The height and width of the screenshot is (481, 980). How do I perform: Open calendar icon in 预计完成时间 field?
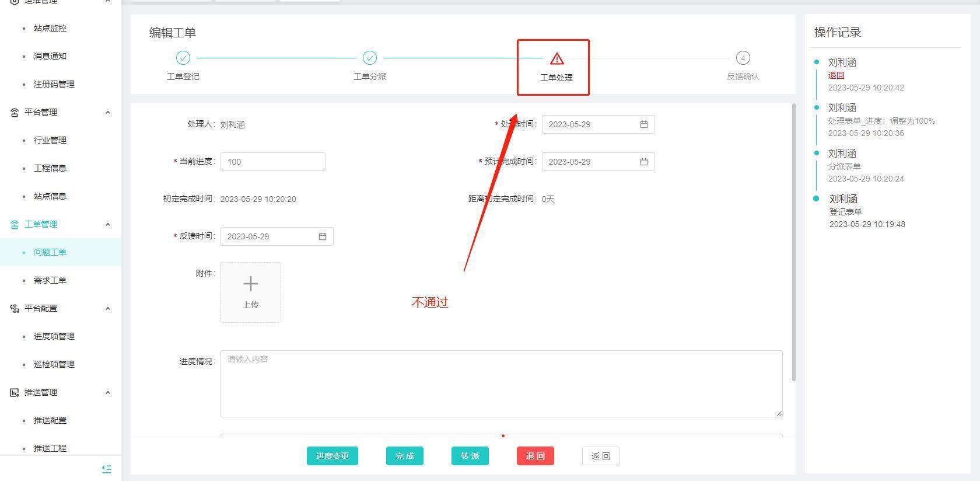(644, 162)
